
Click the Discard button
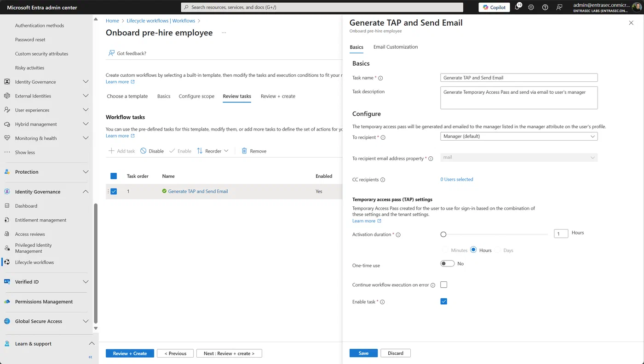396,353
